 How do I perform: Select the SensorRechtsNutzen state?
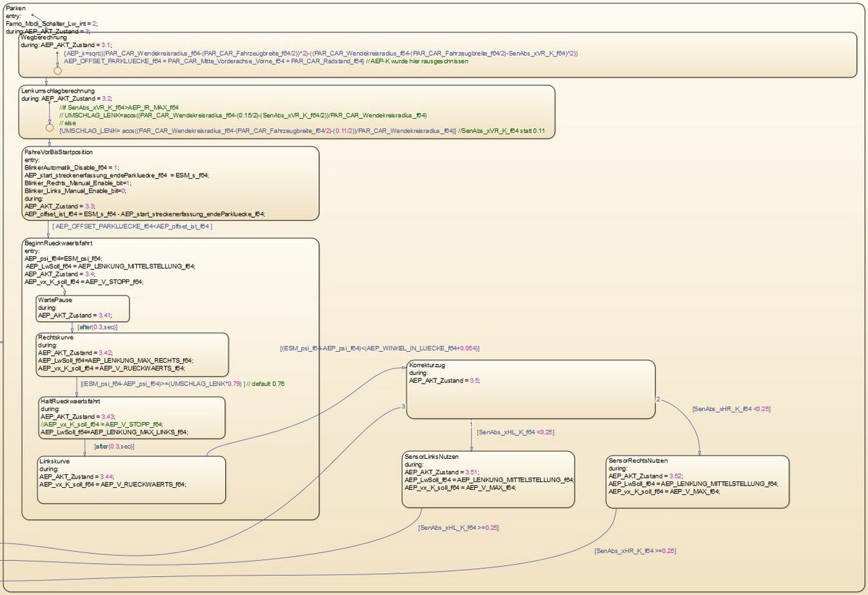click(696, 481)
